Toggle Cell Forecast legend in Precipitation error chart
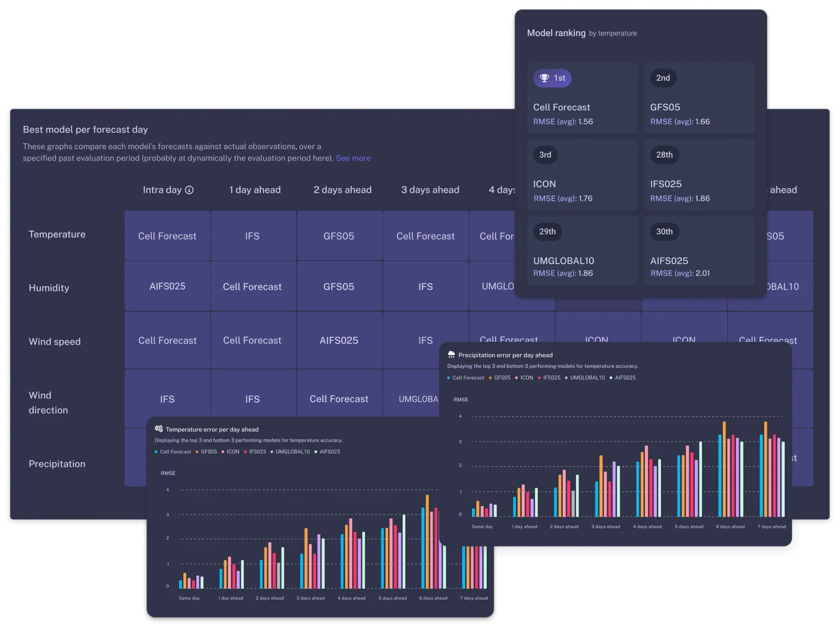The width and height of the screenshot is (840, 625). (x=466, y=378)
